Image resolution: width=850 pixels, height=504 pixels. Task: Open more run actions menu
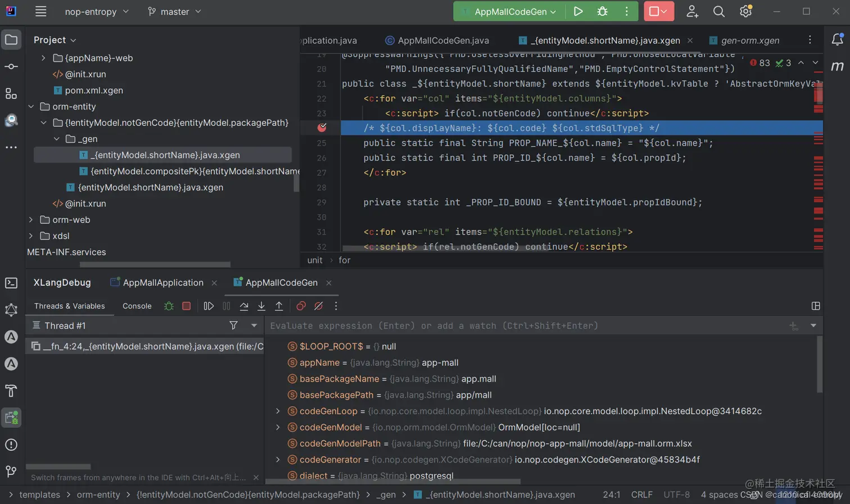pyautogui.click(x=626, y=11)
